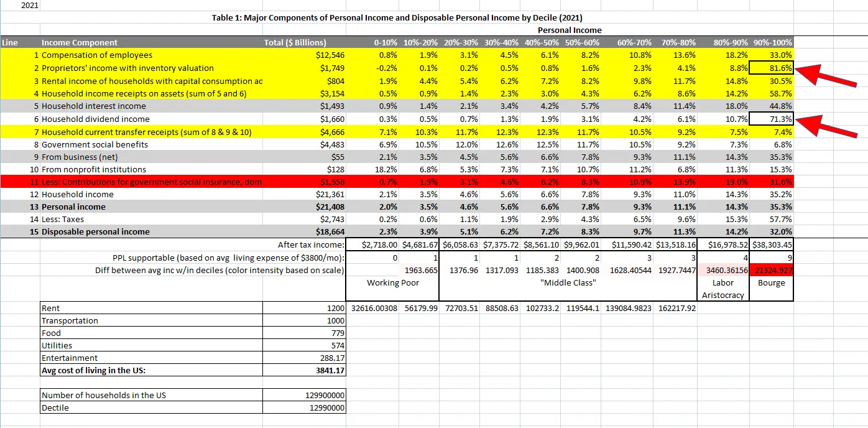Click the 'Total ($ Billions)' header cell

click(x=295, y=43)
